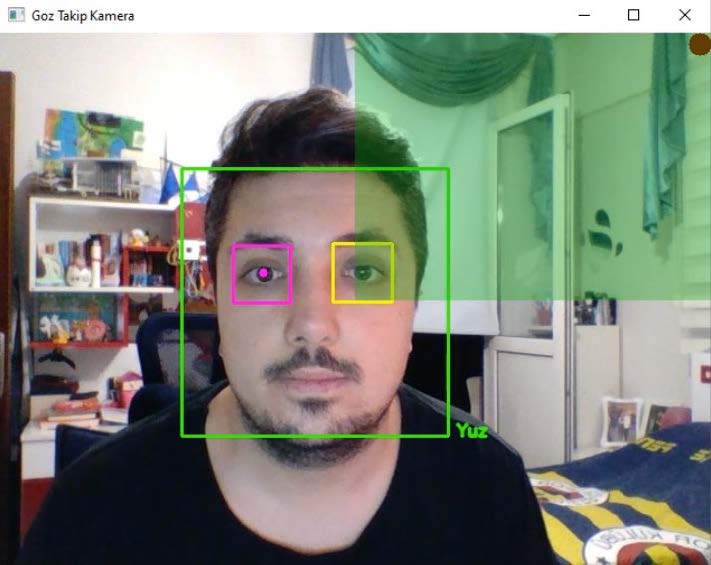The width and height of the screenshot is (711, 565).
Task: Click the brown circle in top-right corner
Action: [x=701, y=44]
